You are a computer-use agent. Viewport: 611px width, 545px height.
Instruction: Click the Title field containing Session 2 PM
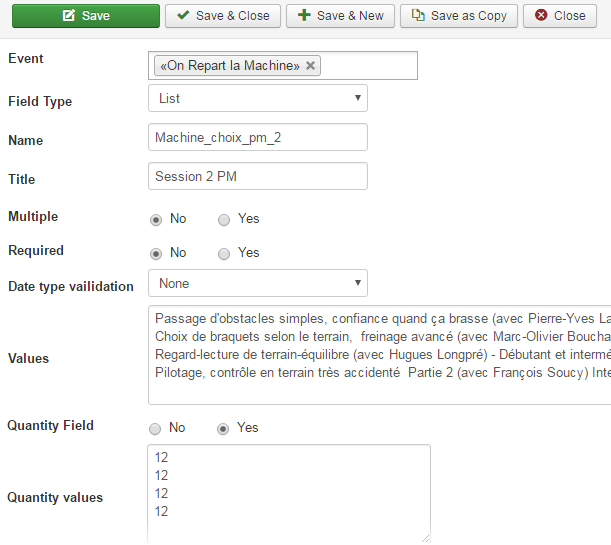[257, 176]
